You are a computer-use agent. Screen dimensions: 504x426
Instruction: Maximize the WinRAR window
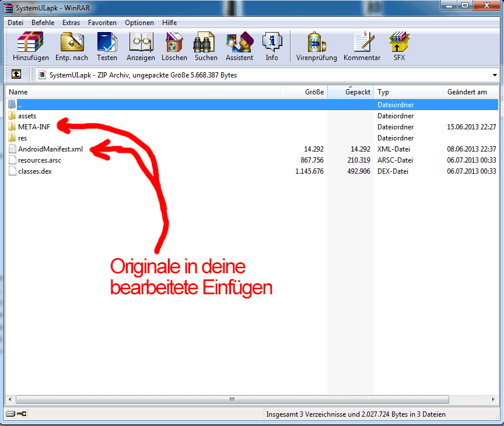(x=465, y=5)
